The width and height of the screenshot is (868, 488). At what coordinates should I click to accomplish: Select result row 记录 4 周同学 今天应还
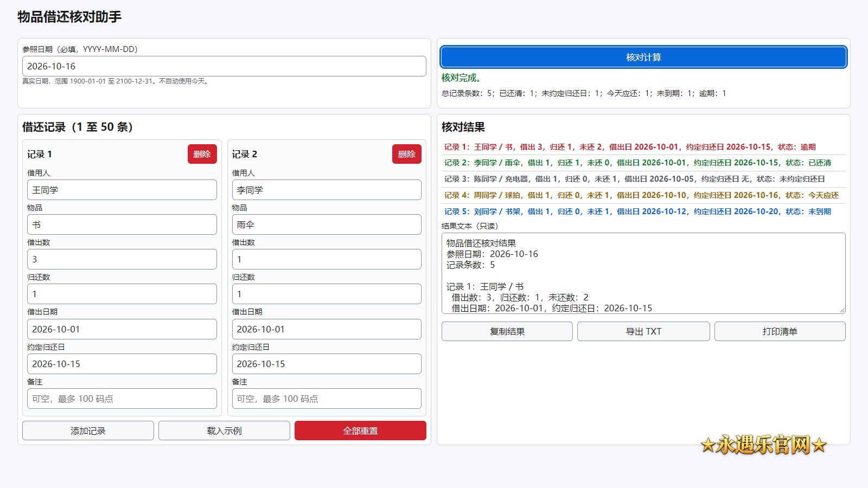[x=643, y=195]
